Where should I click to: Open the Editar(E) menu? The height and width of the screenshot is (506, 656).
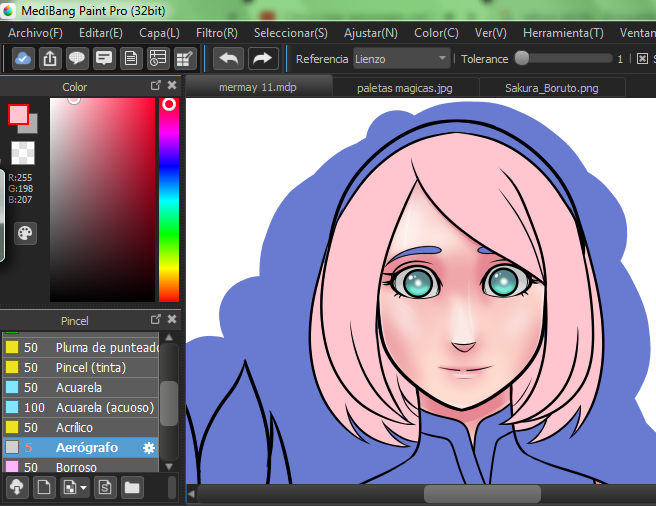101,33
